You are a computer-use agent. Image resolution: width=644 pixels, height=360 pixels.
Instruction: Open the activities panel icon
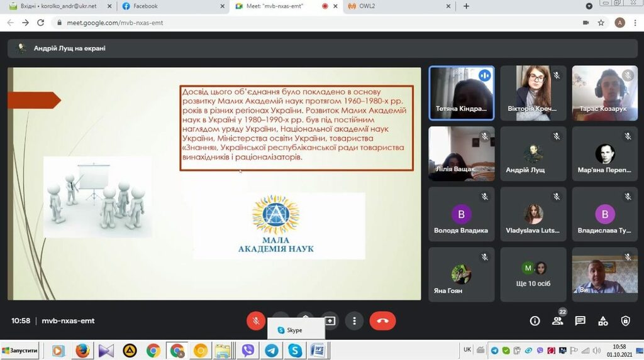point(602,320)
